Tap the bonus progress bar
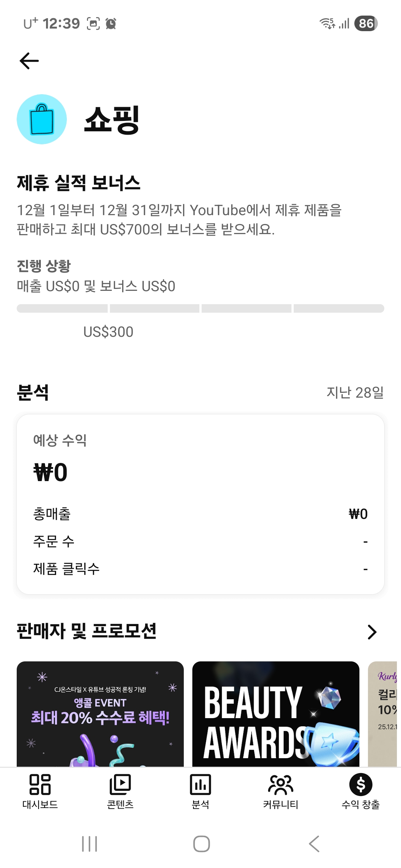Screen dimensions: 401x868 200,308
